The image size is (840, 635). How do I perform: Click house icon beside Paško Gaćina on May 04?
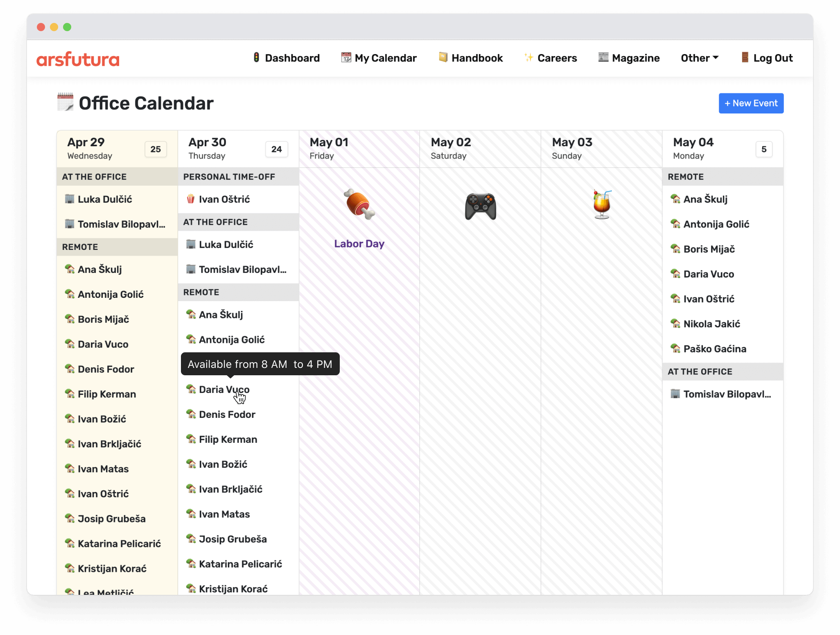click(675, 348)
